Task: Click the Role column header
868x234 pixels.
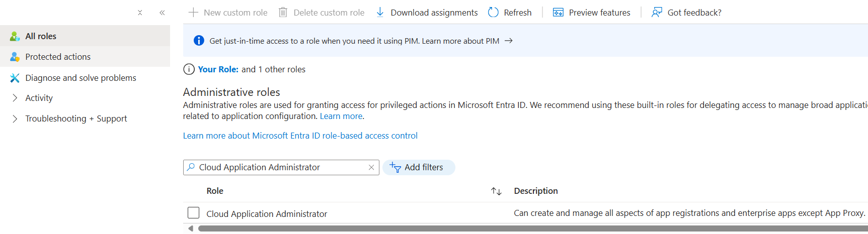Action: click(x=215, y=191)
